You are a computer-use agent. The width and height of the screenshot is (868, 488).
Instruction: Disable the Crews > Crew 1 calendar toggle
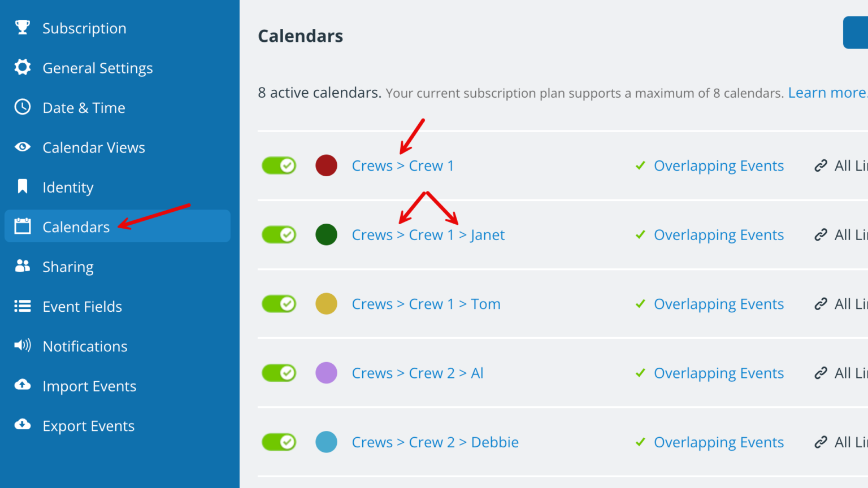(x=279, y=165)
